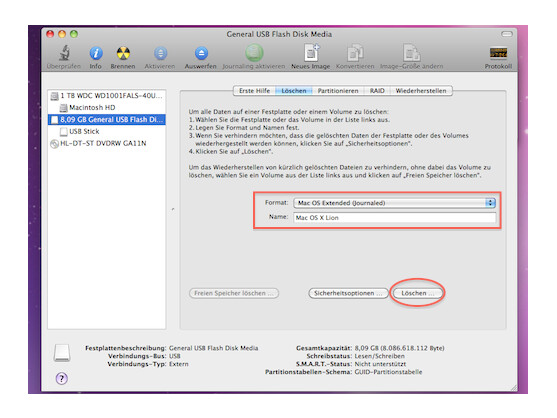Click the Image-Größe ändern icon
Image resolution: width=557 pixels, height=418 pixels.
411,53
